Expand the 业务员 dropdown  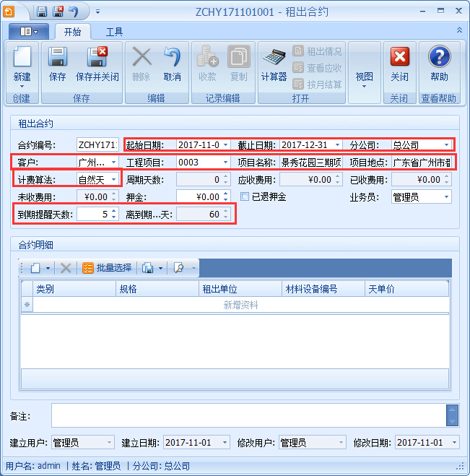446,197
